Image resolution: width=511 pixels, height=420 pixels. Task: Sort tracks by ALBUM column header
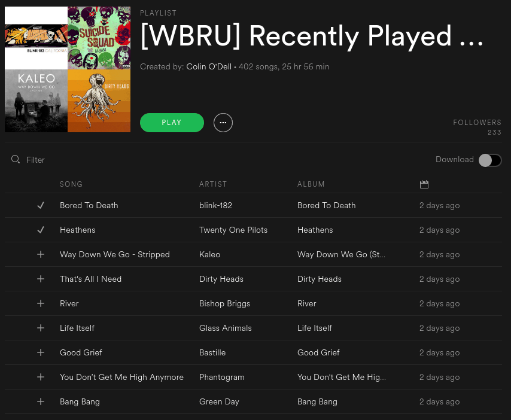pyautogui.click(x=311, y=184)
